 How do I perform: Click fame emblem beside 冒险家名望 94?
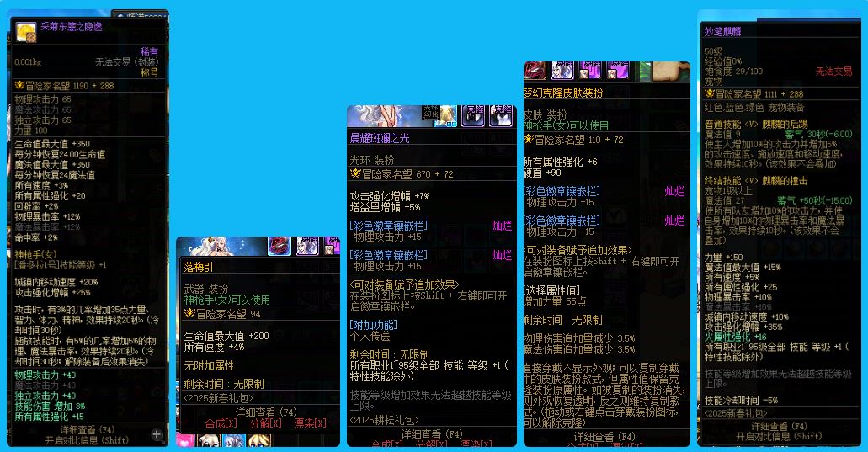click(189, 314)
